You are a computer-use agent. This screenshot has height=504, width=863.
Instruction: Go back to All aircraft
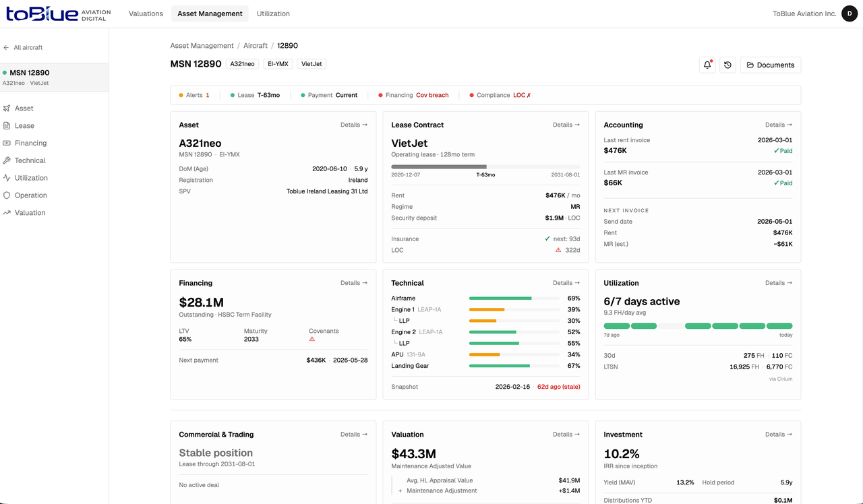24,48
